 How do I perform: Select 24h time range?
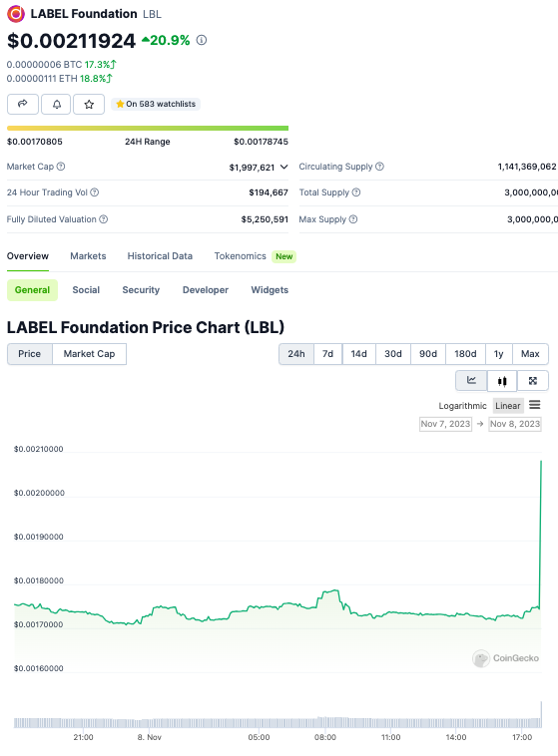(296, 354)
